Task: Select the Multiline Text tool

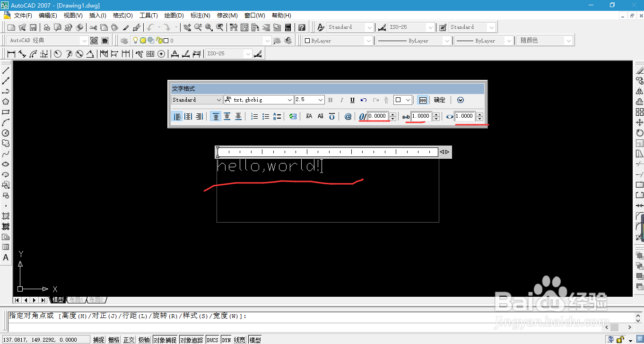Action: [6, 258]
